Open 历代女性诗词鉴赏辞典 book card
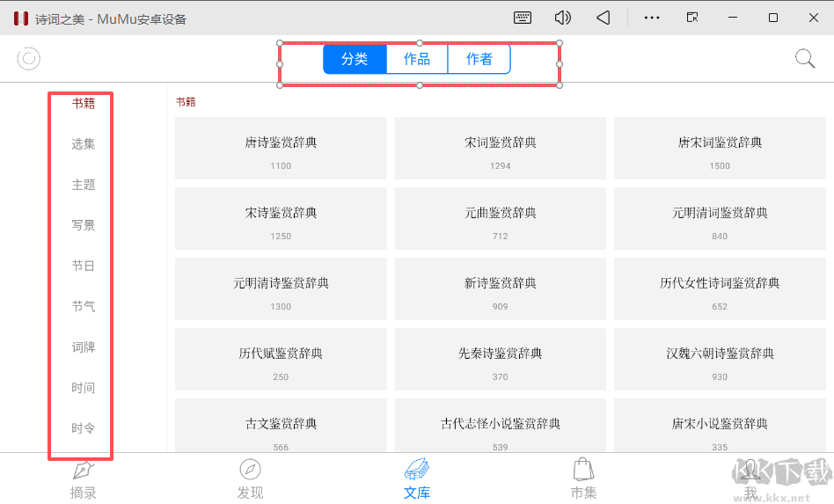 point(720,289)
